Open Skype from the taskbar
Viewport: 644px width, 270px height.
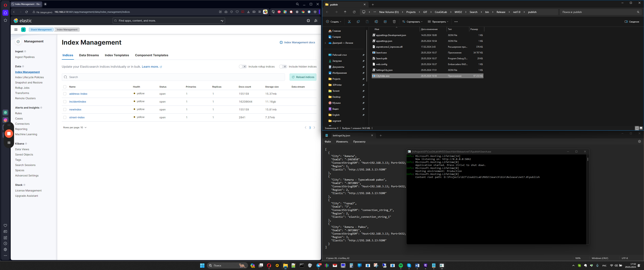click(409, 265)
